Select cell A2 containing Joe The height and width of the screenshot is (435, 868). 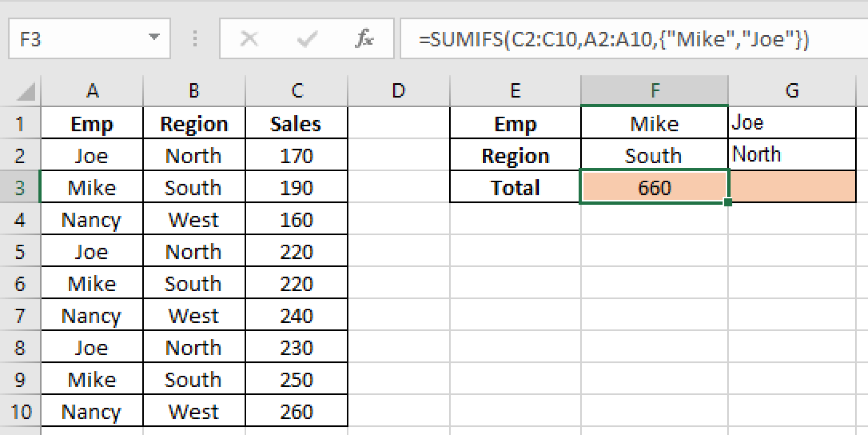coord(92,155)
